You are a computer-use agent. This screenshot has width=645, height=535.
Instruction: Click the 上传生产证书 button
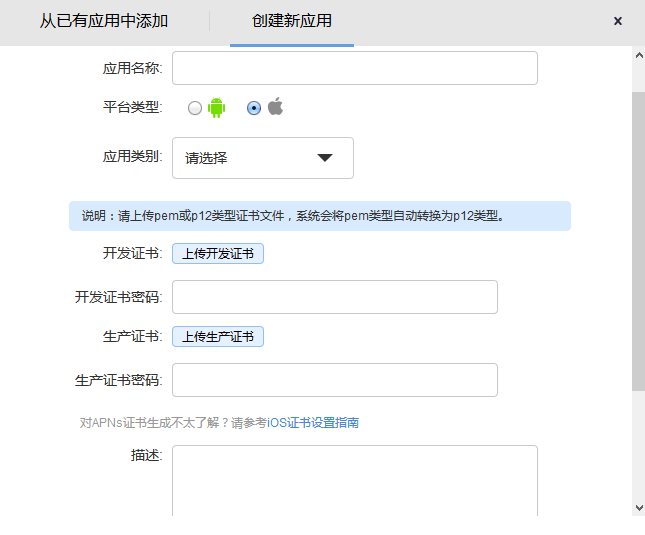[218, 337]
